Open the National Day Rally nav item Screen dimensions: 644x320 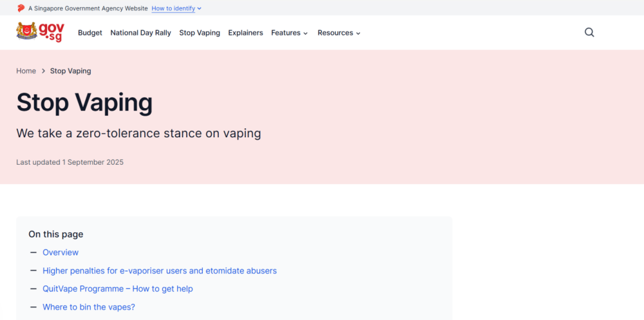pyautogui.click(x=141, y=33)
